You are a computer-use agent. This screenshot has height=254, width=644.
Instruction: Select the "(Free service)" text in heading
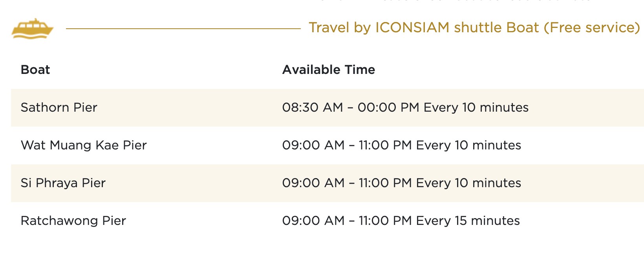pyautogui.click(x=592, y=28)
